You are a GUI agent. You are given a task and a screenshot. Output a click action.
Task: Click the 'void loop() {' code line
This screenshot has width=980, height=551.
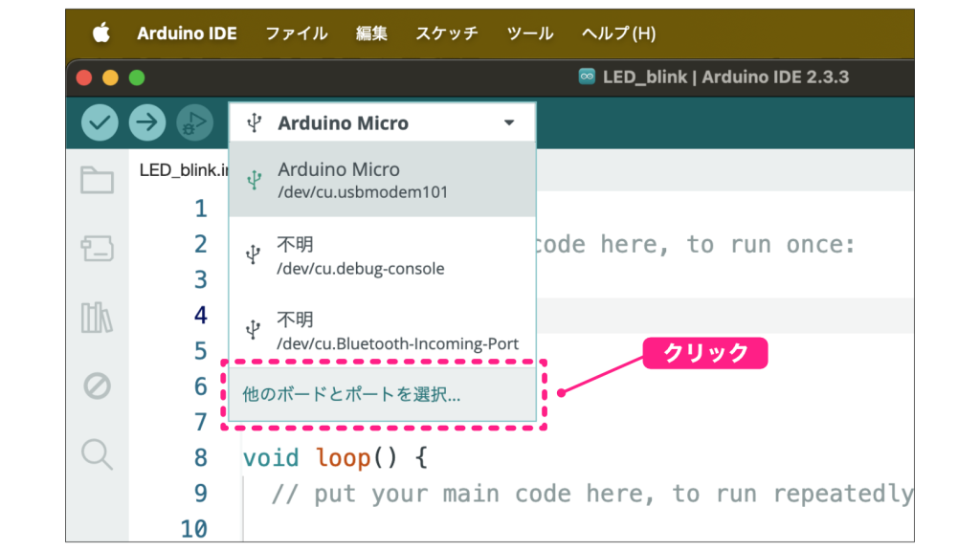pyautogui.click(x=335, y=458)
